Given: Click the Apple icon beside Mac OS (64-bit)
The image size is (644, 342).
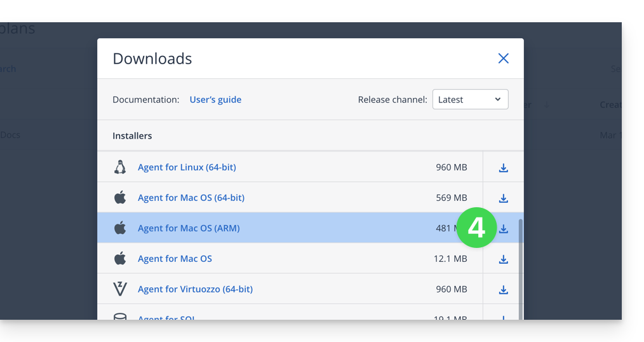Looking at the screenshot, I should click(120, 197).
